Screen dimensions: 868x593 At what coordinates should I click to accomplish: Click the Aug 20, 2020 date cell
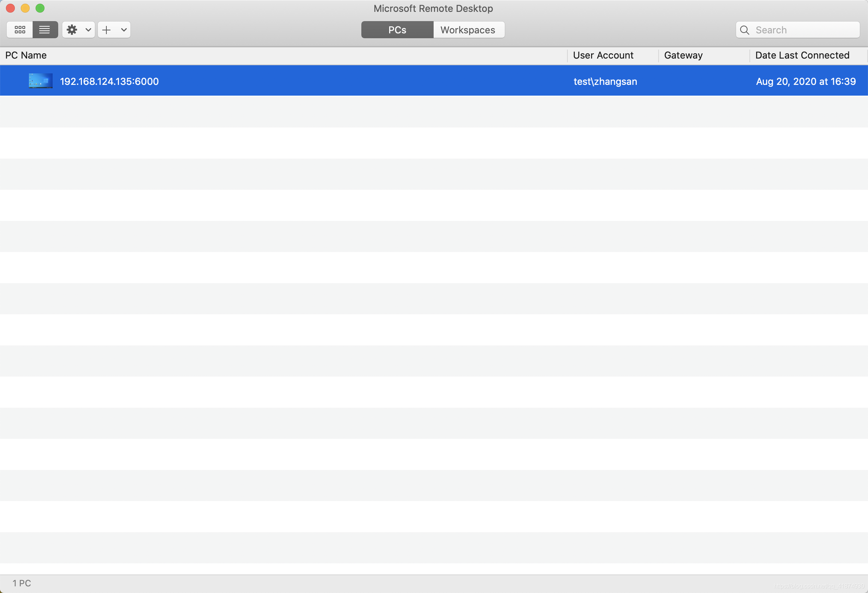pyautogui.click(x=806, y=82)
